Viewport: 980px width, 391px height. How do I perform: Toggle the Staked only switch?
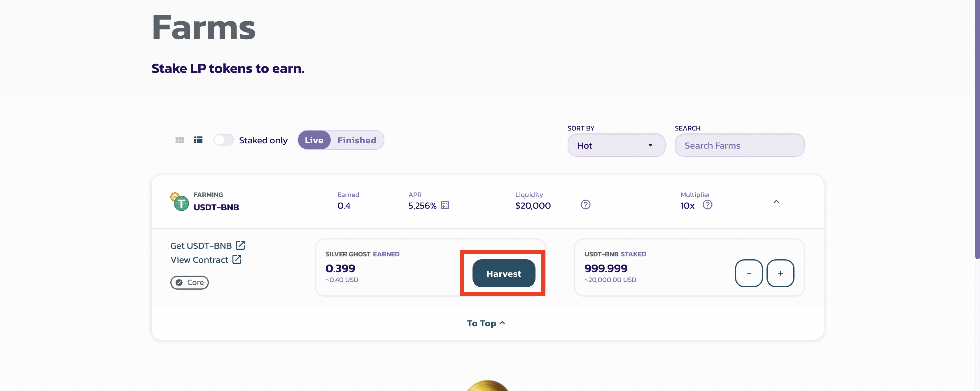click(x=224, y=140)
